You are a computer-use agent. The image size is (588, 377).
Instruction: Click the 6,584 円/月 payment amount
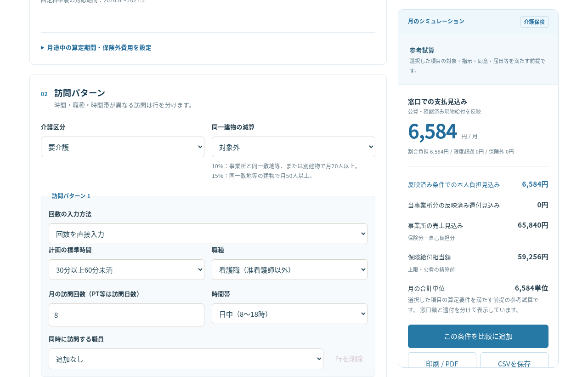[443, 131]
